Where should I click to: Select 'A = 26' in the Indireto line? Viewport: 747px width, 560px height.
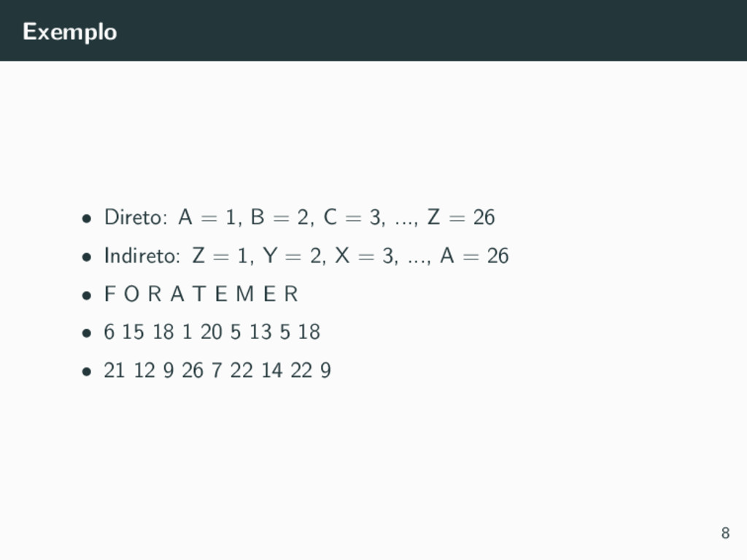click(474, 256)
